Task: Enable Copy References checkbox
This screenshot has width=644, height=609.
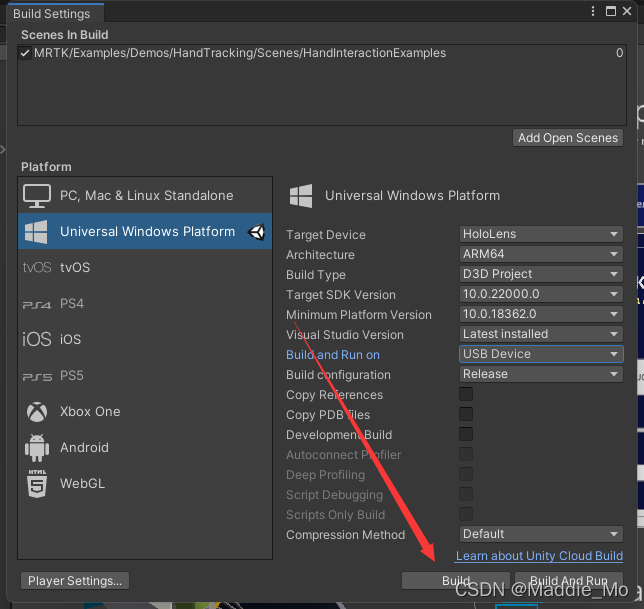Action: (466, 394)
